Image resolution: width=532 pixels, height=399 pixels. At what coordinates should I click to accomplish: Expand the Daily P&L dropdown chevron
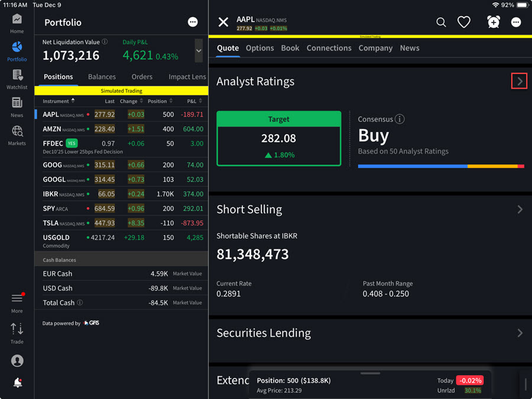(x=199, y=51)
